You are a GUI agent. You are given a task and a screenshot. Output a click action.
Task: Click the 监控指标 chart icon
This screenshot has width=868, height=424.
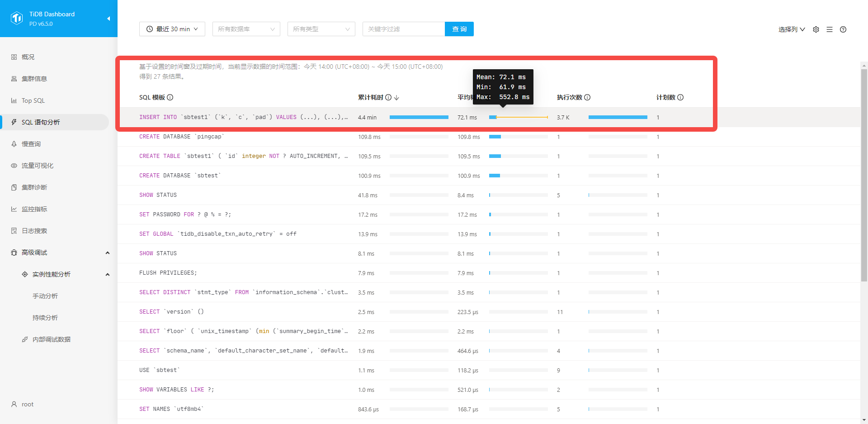(14, 209)
